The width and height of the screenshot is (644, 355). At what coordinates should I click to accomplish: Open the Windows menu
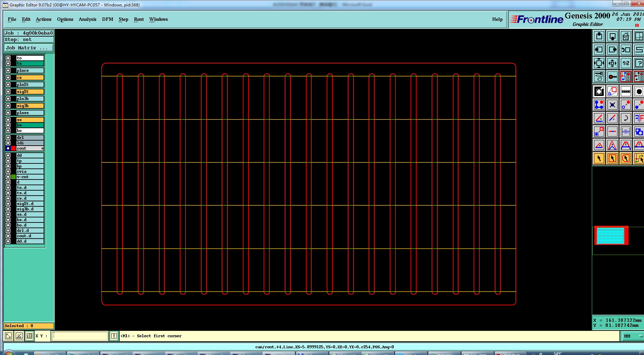pos(159,19)
